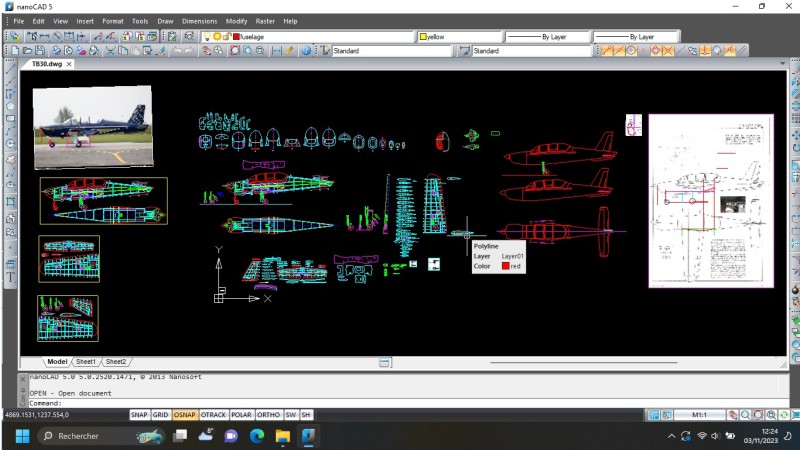800x450 pixels.
Task: Select the TB30.dwg document tab
Action: [x=45, y=63]
